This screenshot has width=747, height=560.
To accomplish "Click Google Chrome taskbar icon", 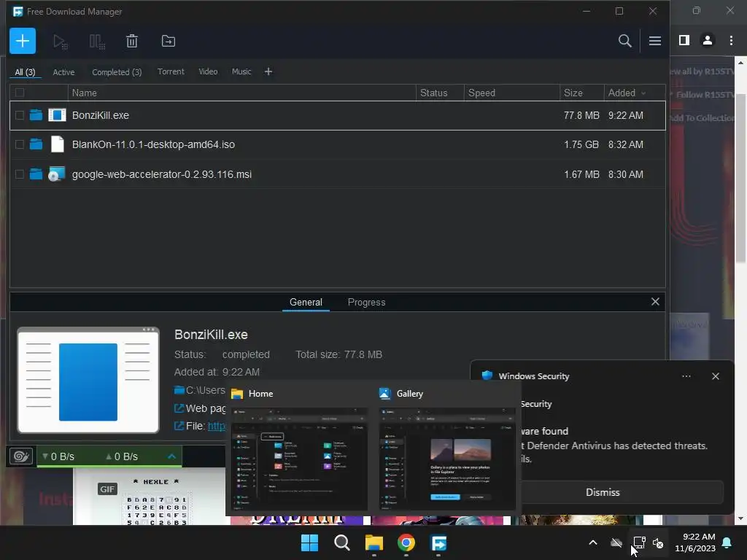I will [406, 542].
